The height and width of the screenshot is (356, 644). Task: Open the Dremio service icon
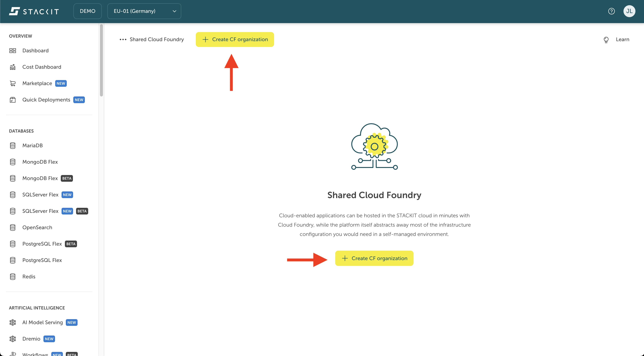coord(13,339)
